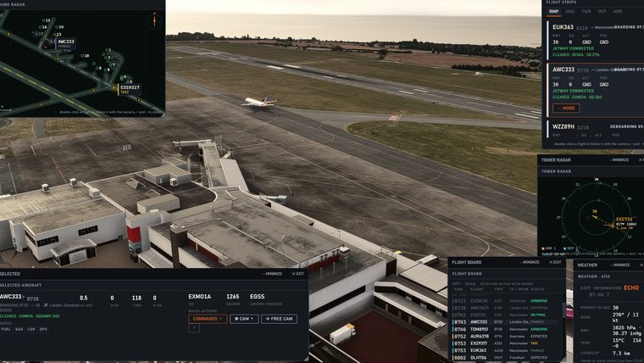Viewport: 644px width, 363px height.
Task: Select flight board row AWC333
Action: coord(504,322)
